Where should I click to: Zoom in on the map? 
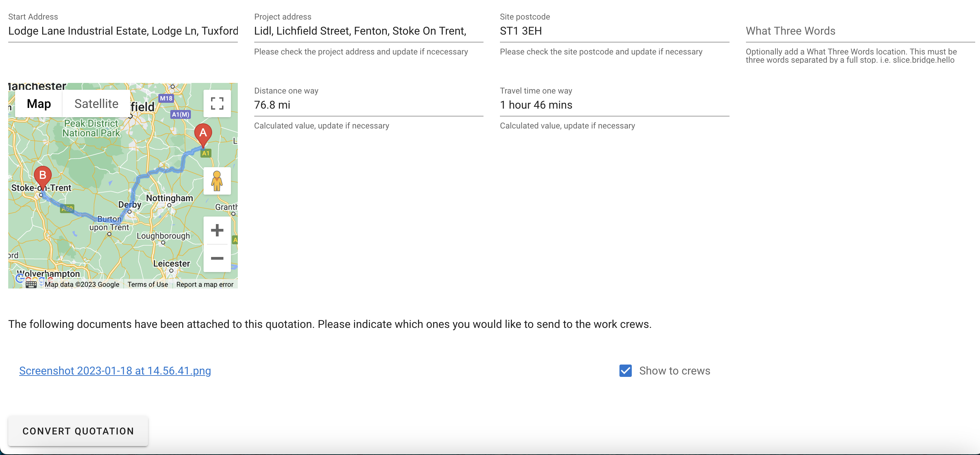tap(217, 230)
